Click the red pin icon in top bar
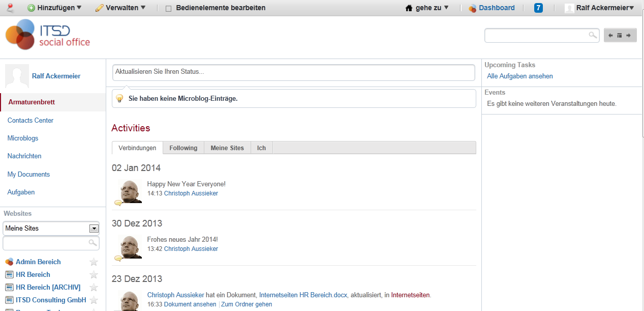 [10, 8]
